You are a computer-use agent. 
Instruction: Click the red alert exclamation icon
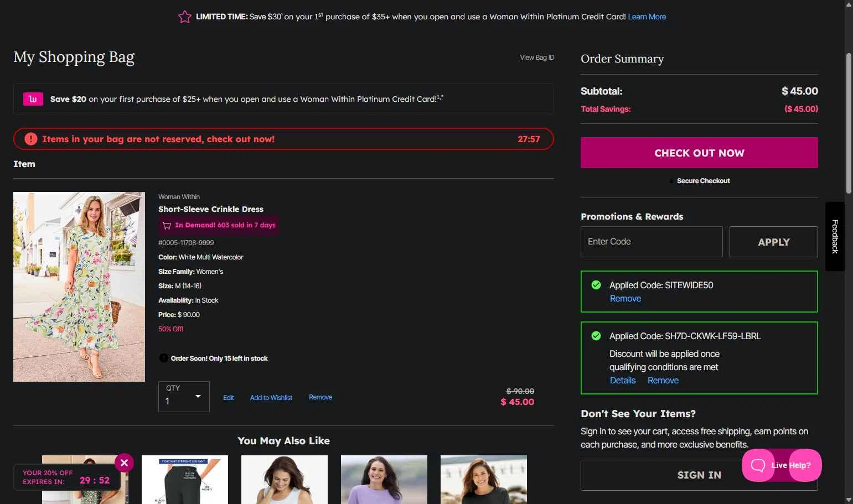tap(31, 139)
